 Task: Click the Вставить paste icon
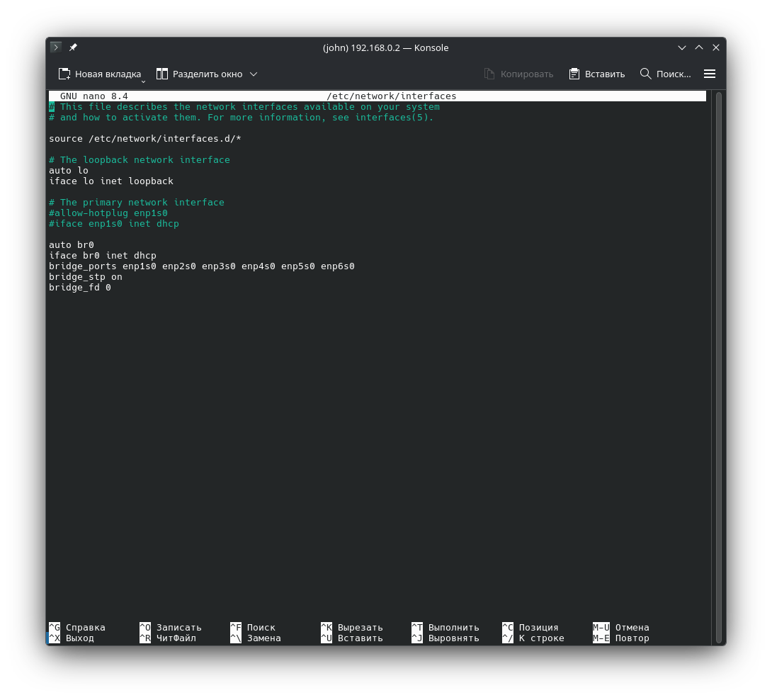[574, 74]
